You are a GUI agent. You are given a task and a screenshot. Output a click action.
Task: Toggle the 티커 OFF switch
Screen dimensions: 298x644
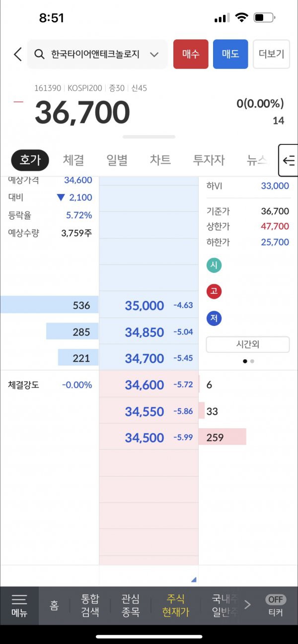[x=276, y=600]
